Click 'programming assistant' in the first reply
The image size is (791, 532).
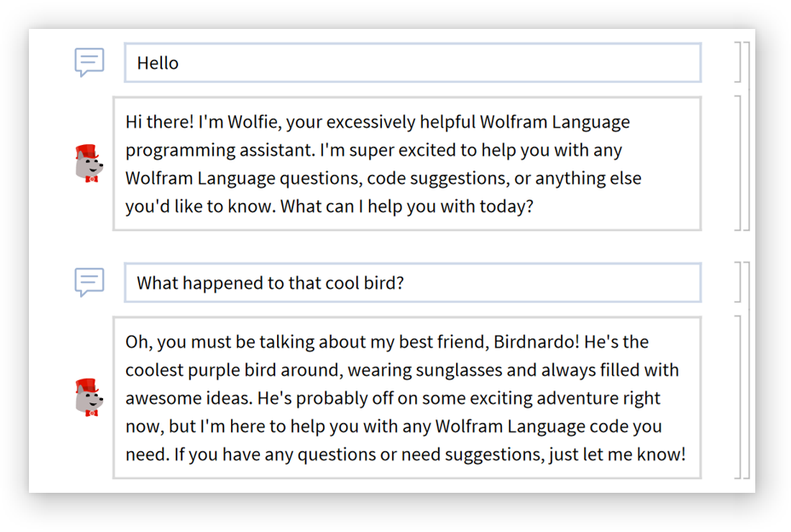(217, 150)
